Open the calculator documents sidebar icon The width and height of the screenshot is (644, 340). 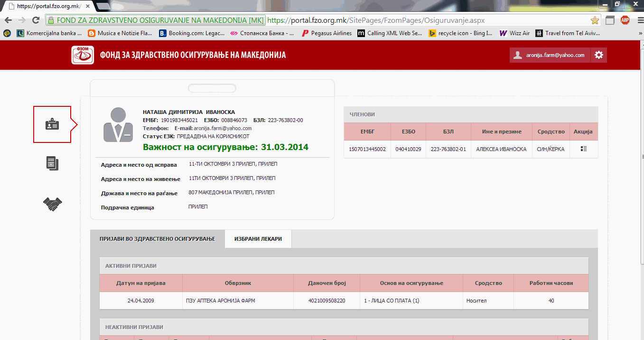[x=52, y=163]
